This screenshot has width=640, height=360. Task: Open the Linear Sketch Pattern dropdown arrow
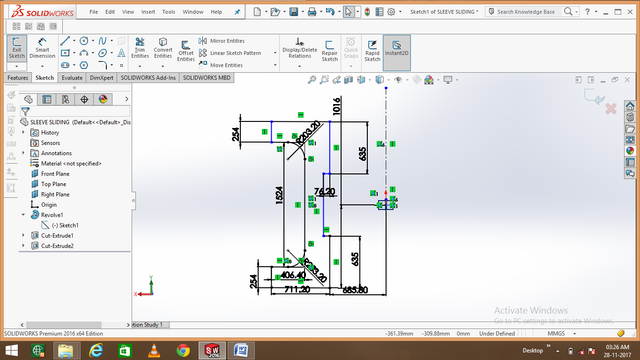pos(275,53)
